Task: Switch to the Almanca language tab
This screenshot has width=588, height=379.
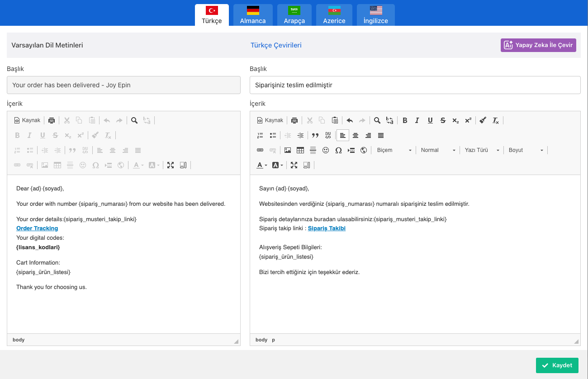Action: 253,15
